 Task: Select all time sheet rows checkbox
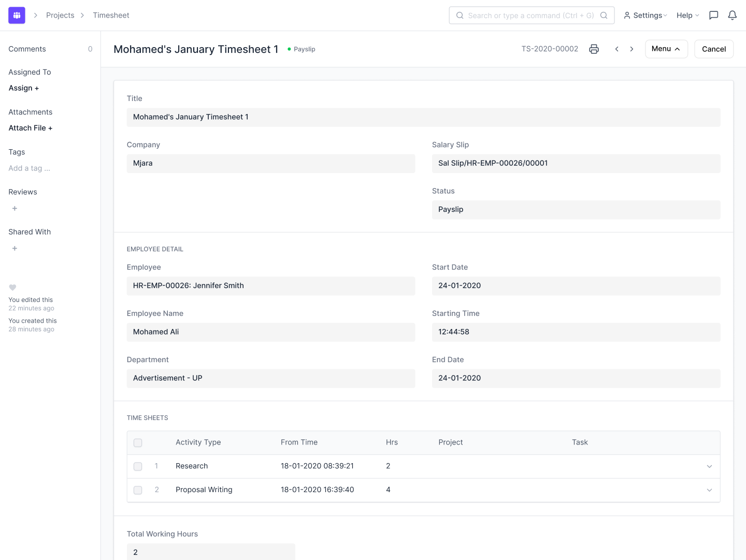(138, 443)
